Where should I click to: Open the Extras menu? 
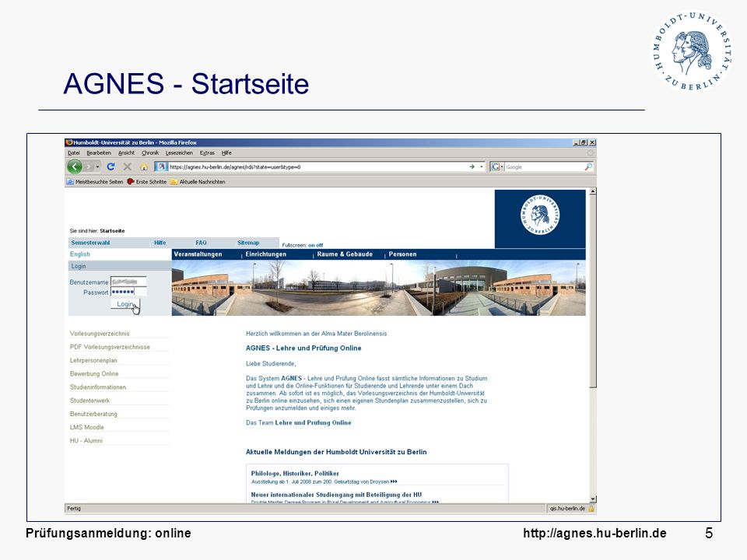(x=207, y=153)
